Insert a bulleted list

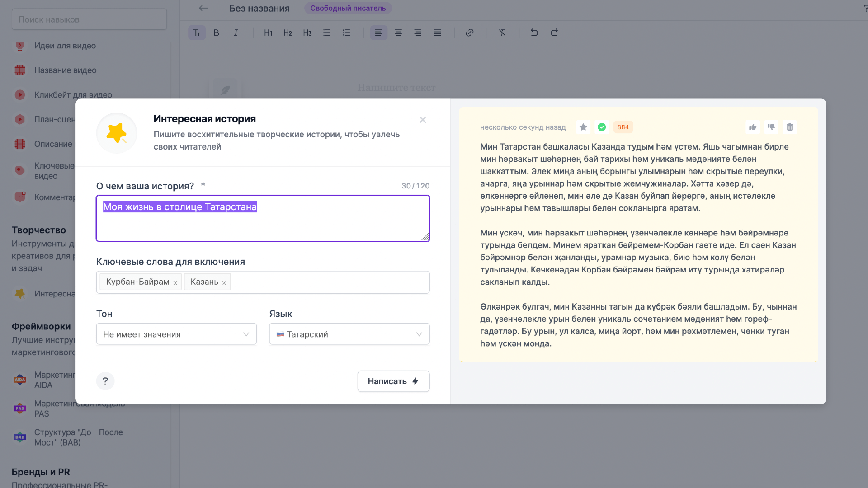327,33
